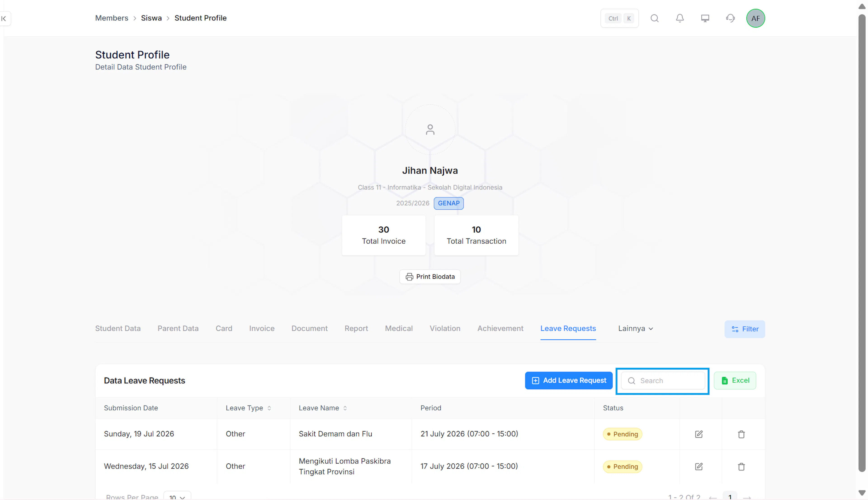868x500 pixels.
Task: Focus the leave requests Search field
Action: point(663,380)
